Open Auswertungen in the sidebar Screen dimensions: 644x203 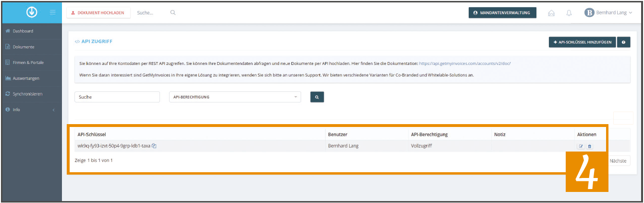(x=31, y=78)
